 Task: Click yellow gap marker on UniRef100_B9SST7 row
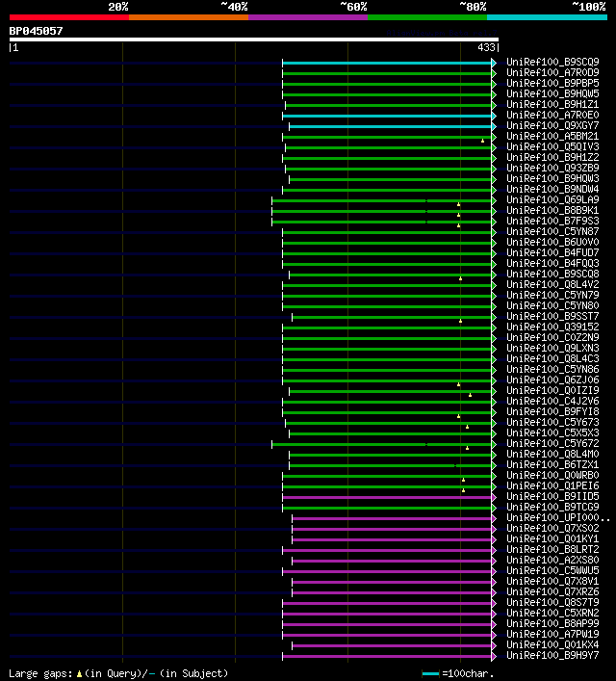[x=461, y=321]
